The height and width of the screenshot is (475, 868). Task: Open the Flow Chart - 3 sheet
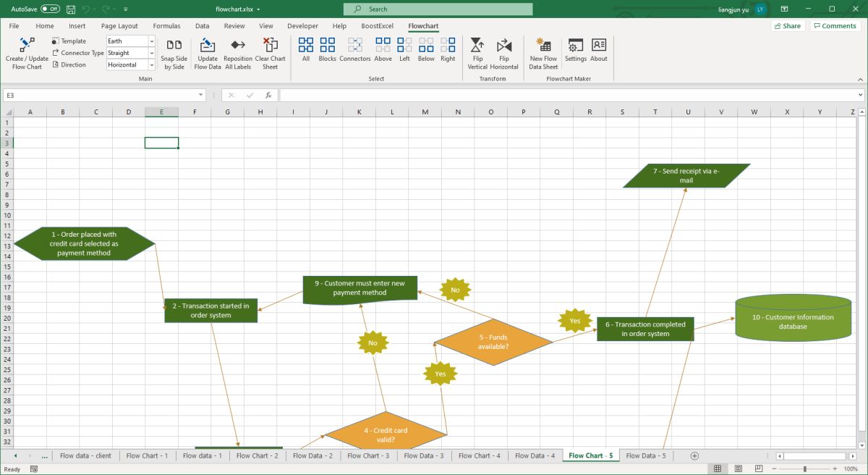coord(368,455)
